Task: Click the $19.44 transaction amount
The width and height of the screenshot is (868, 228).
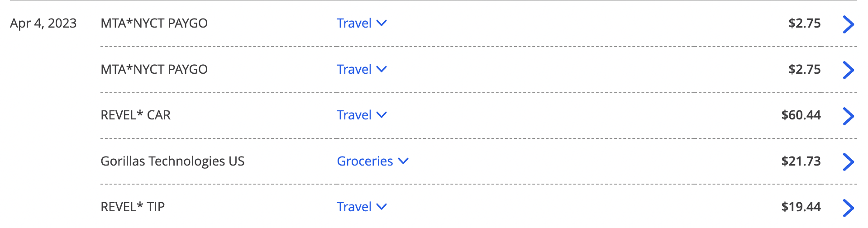Action: (801, 207)
